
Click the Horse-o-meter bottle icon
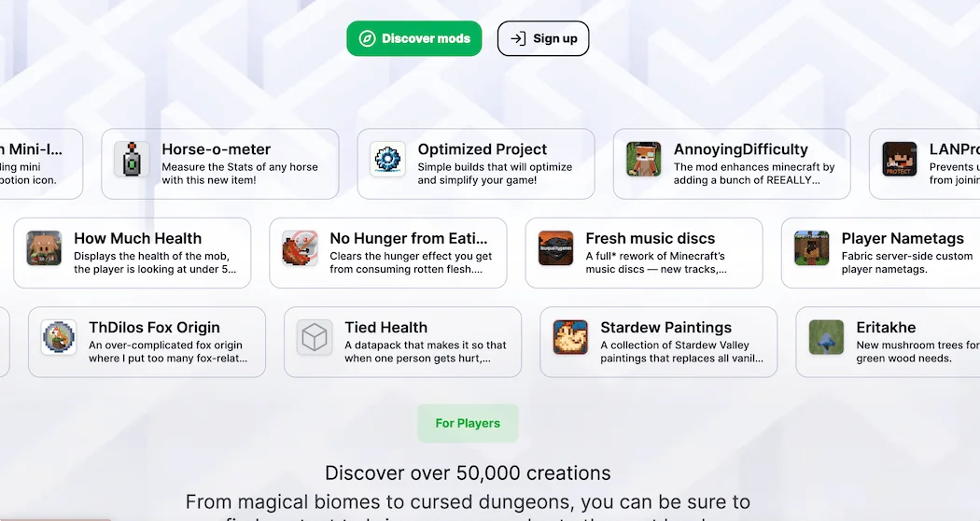[132, 159]
